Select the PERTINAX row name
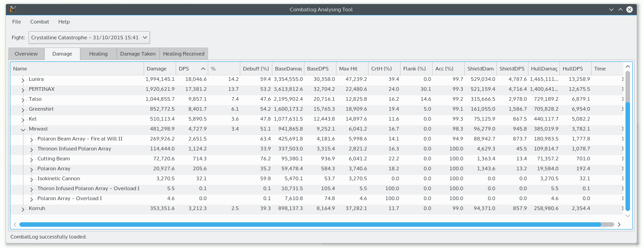Image resolution: width=644 pixels, height=248 pixels. point(42,89)
